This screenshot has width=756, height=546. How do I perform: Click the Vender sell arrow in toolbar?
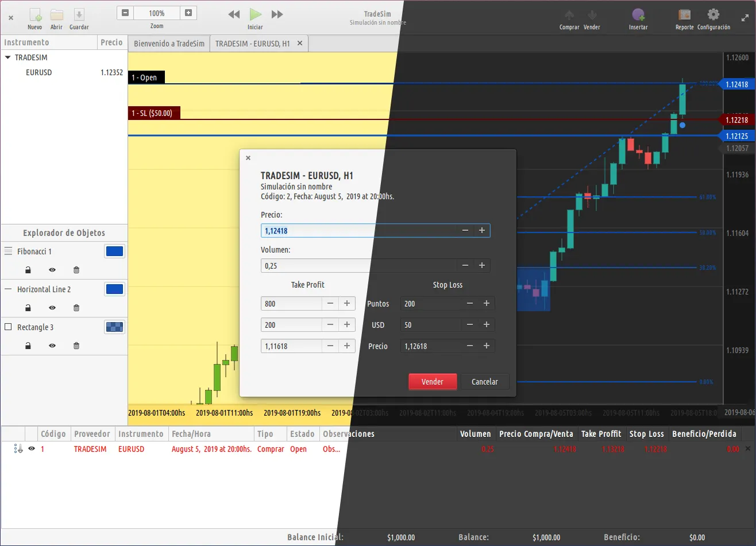pos(592,16)
